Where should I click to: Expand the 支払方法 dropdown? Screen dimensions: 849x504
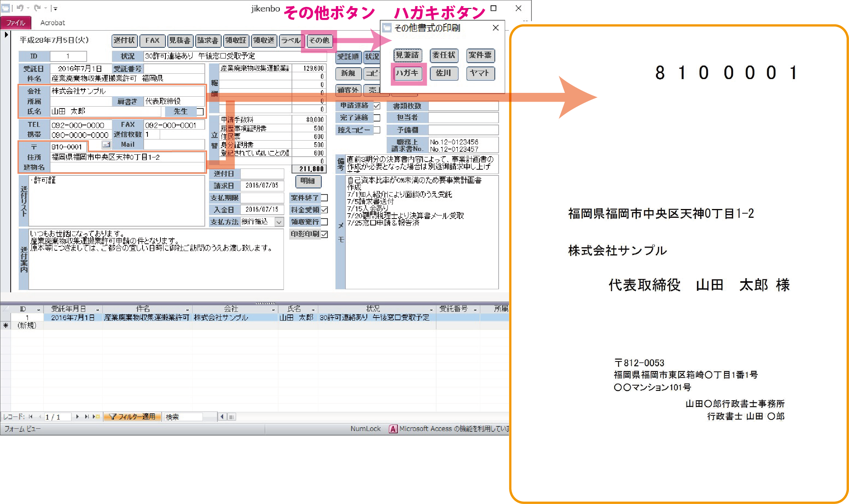[279, 222]
